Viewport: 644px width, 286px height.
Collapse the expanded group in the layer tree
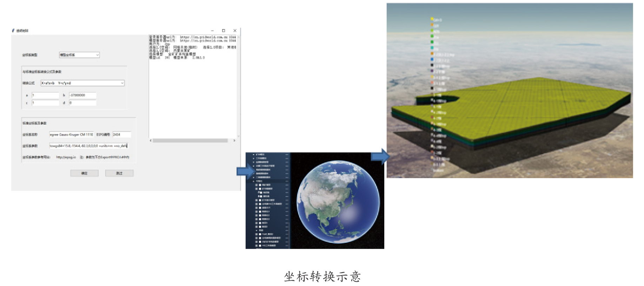click(254, 181)
